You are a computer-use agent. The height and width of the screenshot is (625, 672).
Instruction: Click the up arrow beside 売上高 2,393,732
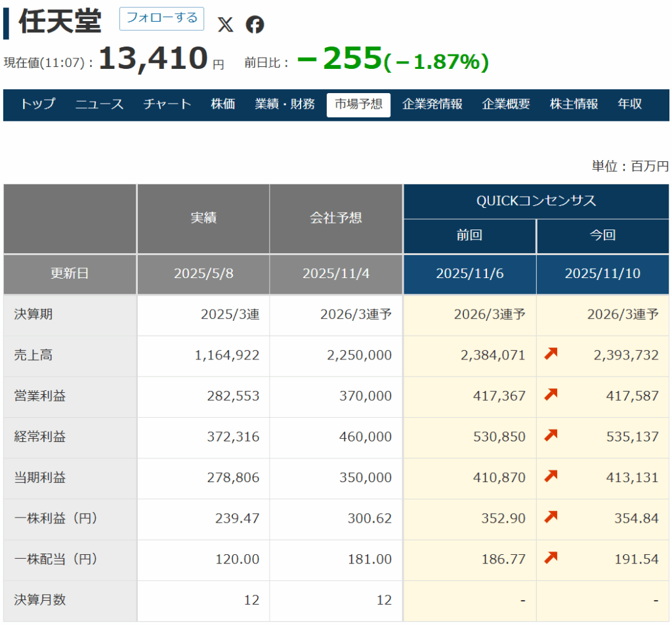(551, 355)
